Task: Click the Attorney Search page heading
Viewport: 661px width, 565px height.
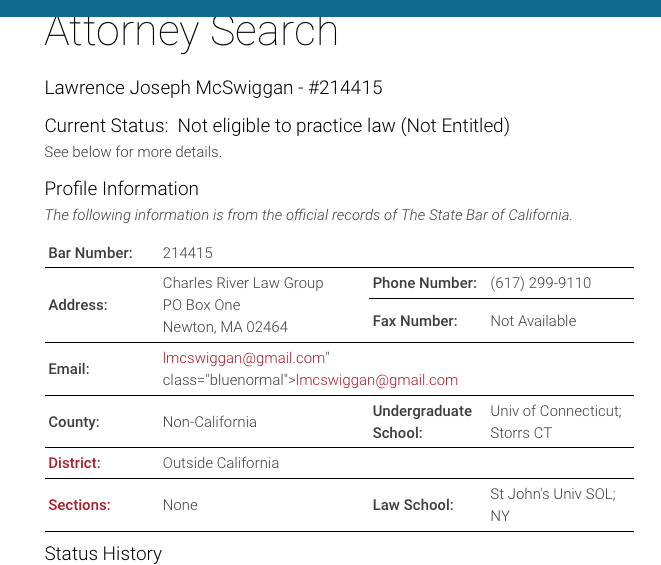Action: 191,32
